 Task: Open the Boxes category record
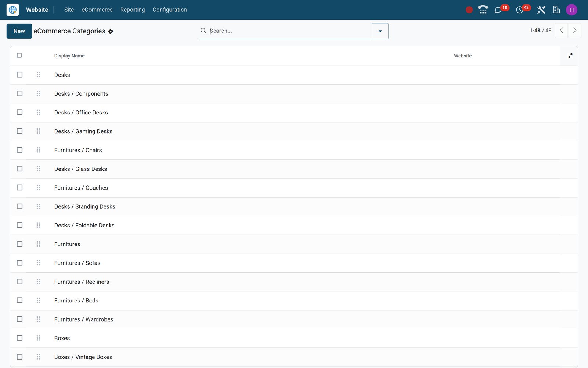(x=62, y=338)
